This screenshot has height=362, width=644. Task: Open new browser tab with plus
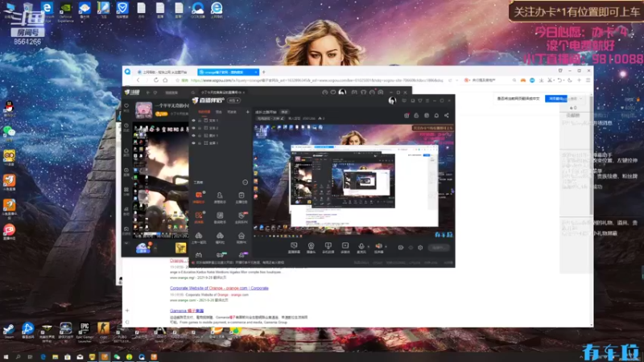pos(264,72)
